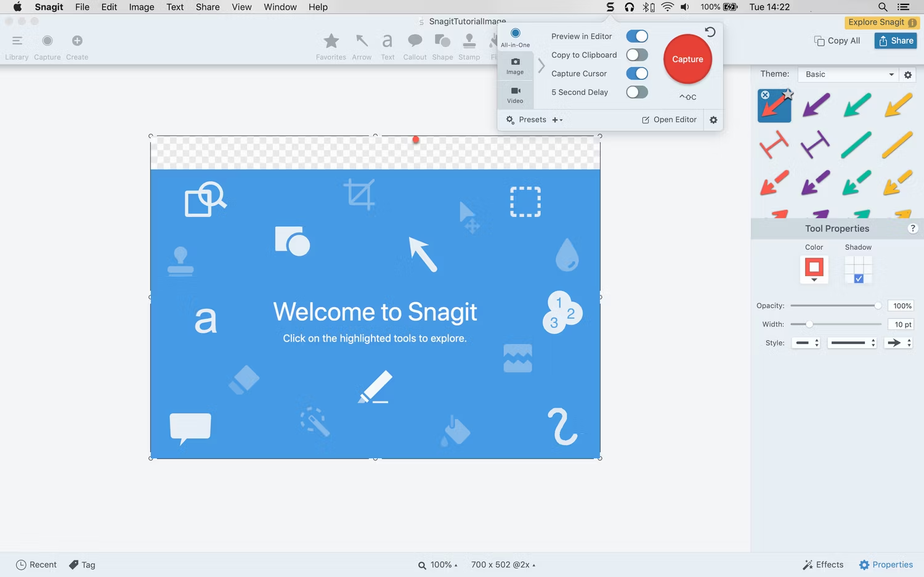This screenshot has height=577, width=924.
Task: Select the Callout tool
Action: click(415, 41)
